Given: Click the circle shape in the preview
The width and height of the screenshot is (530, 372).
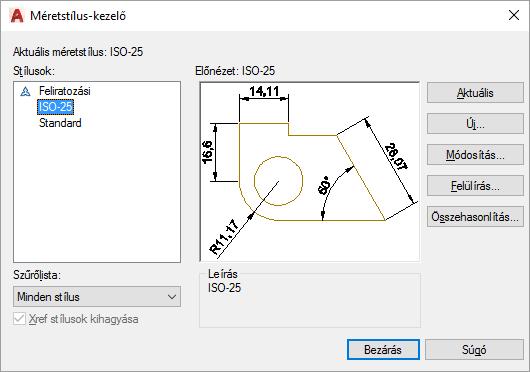Looking at the screenshot, I should [x=278, y=181].
